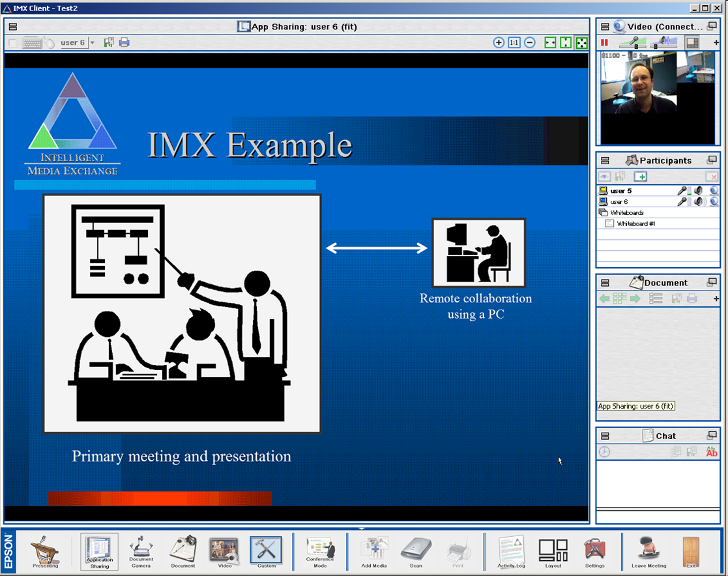Toggle keyboard and mouse remote control
This screenshot has width=728, height=576.
point(38,43)
